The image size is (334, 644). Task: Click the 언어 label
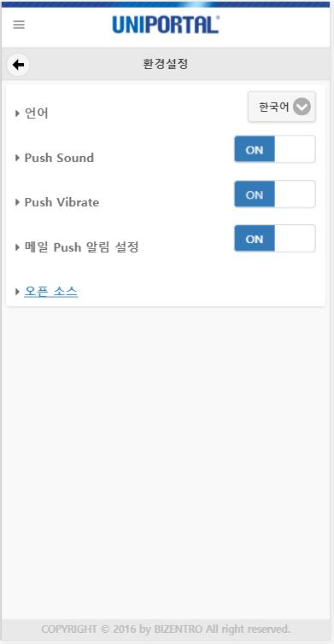pyautogui.click(x=37, y=113)
